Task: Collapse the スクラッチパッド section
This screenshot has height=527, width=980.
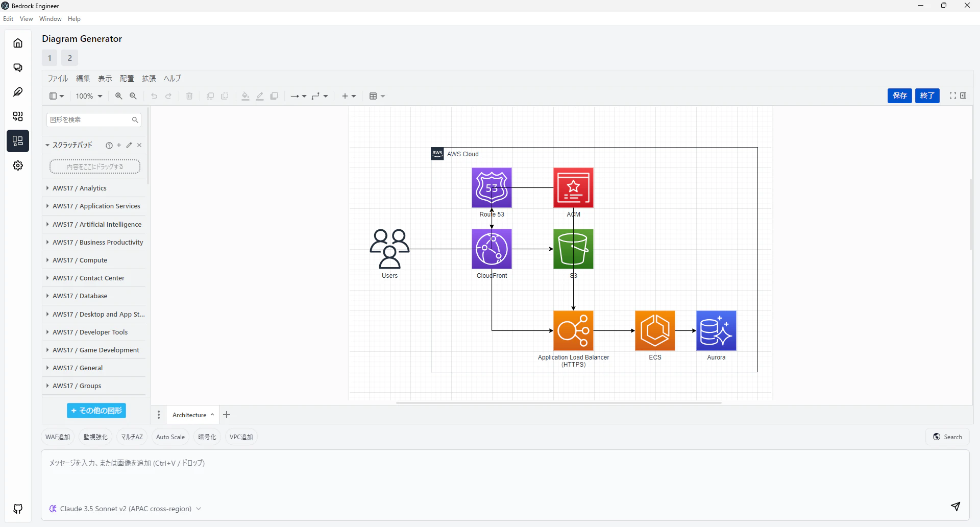Action: (x=72, y=146)
